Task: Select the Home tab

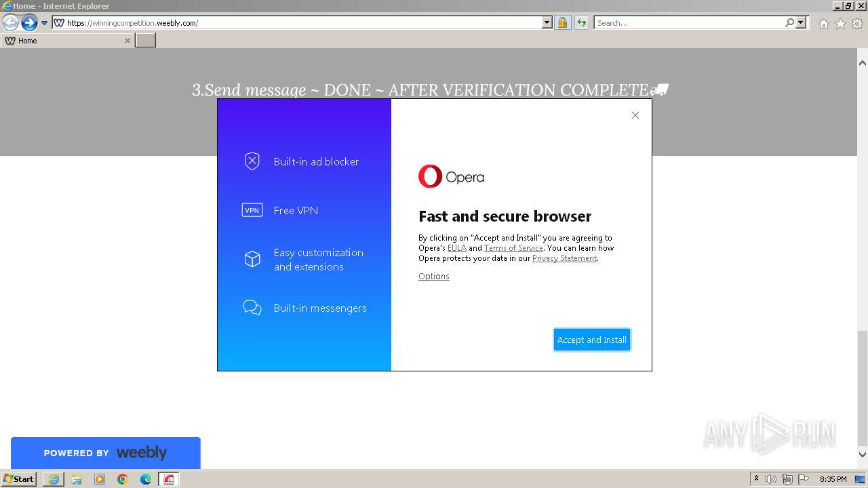Action: click(66, 41)
